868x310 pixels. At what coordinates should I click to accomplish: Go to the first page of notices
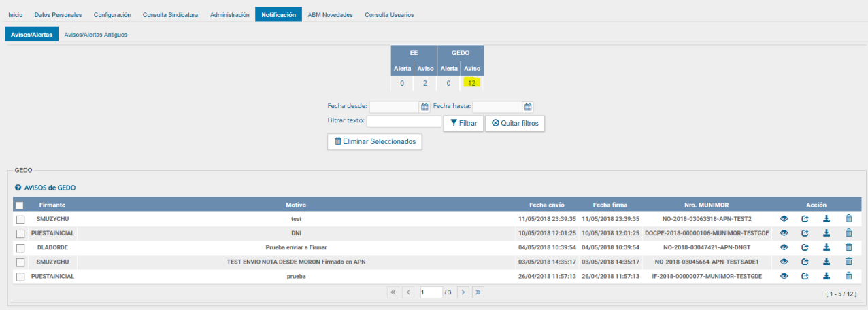point(393,292)
